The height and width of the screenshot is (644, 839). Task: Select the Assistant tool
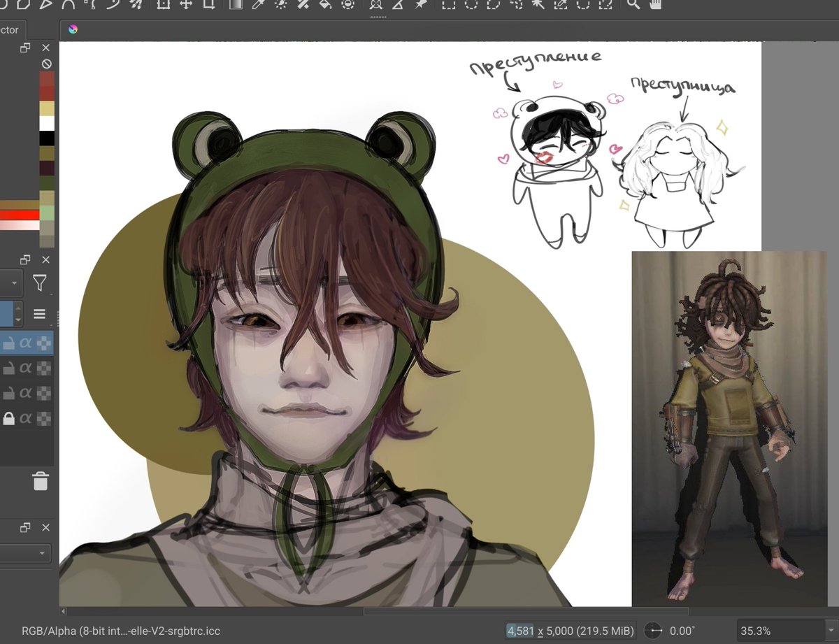376,4
